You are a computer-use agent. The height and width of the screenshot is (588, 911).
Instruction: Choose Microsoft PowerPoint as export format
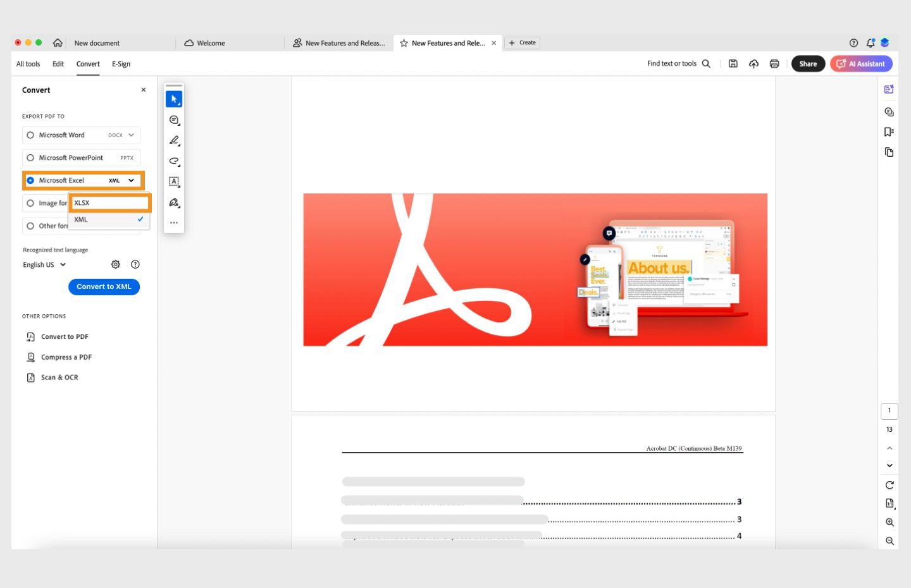[30, 157]
